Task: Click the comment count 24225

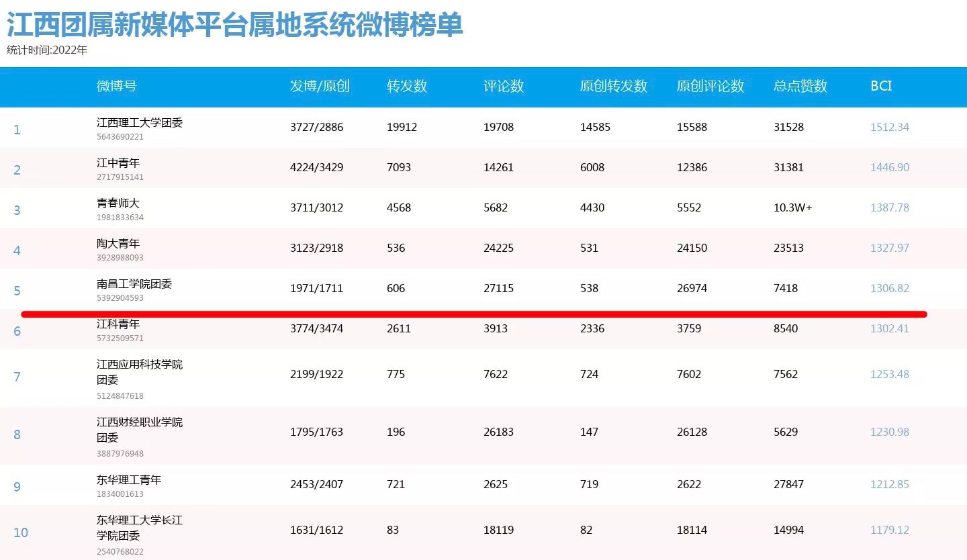Action: pyautogui.click(x=498, y=248)
